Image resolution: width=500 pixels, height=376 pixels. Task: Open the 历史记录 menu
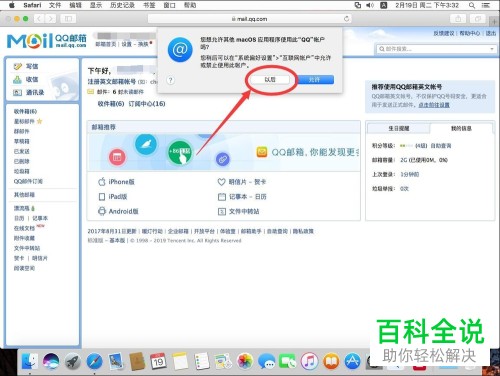pyautogui.click(x=122, y=5)
